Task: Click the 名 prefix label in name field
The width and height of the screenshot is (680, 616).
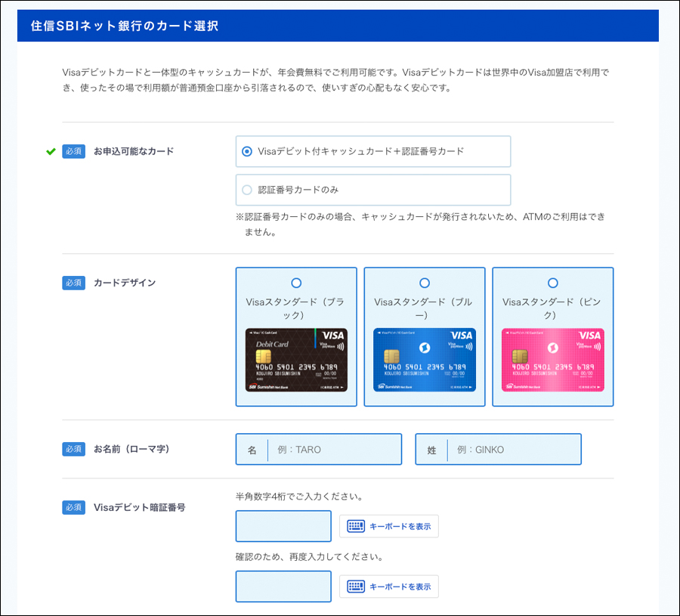Action: [252, 450]
